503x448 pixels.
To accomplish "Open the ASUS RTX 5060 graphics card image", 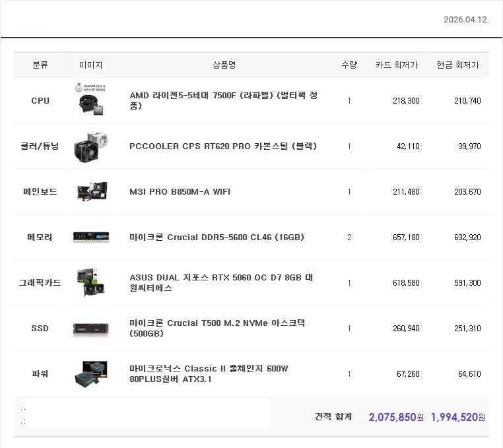I will tap(90, 283).
